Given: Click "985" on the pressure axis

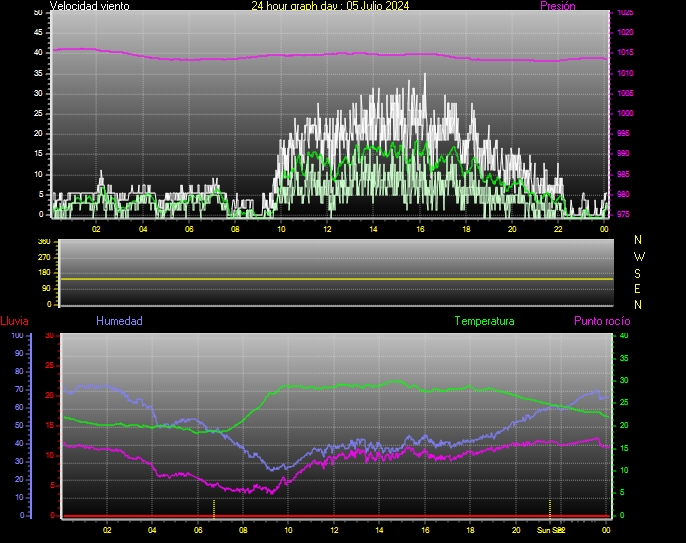Looking at the screenshot, I should pos(623,174).
